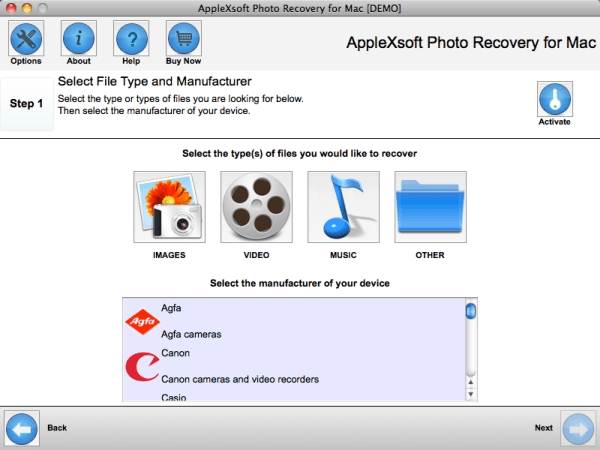The height and width of the screenshot is (450, 600).
Task: Click the scrollbar up arrow in manufacturer list
Action: (x=471, y=382)
